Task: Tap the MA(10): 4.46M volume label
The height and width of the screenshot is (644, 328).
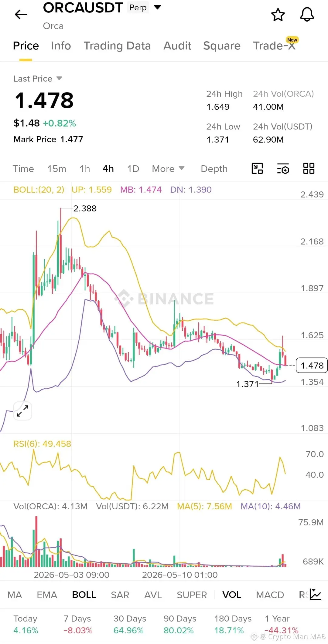Action: [271, 506]
